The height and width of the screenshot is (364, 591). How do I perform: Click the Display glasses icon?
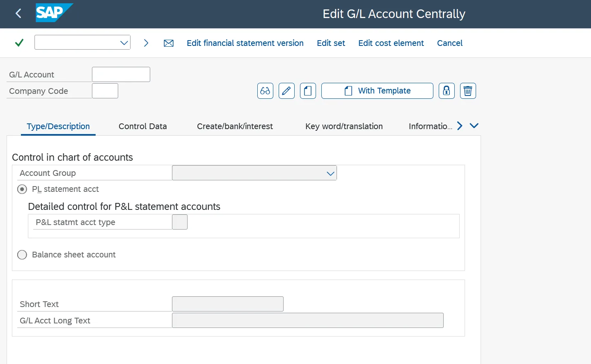pos(265,91)
